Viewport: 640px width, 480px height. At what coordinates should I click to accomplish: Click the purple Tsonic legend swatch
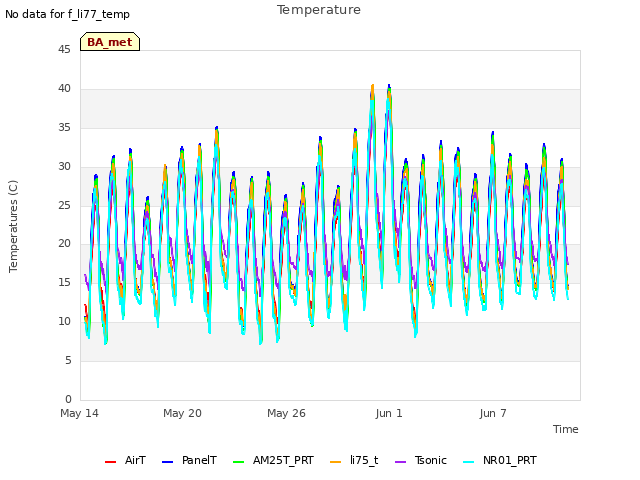point(400,462)
